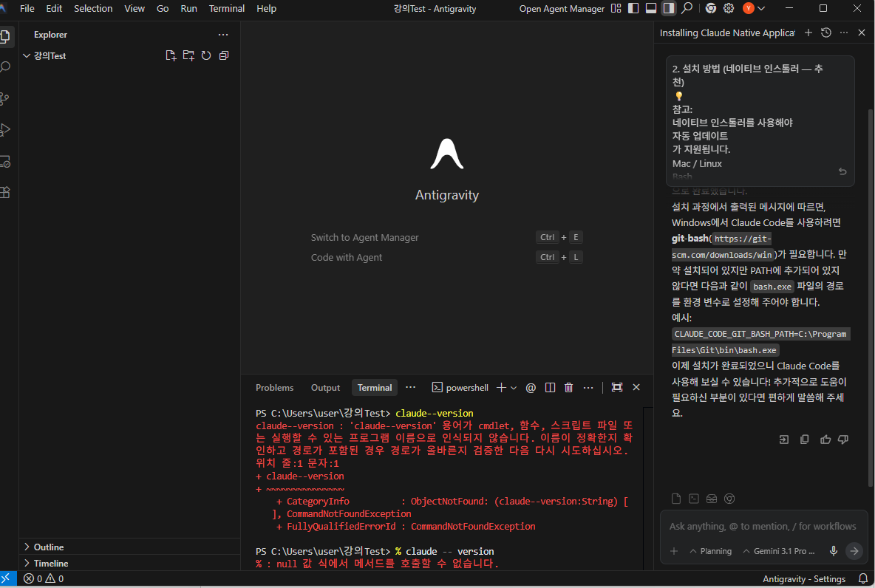Copy the agent response
The image size is (875, 588).
(804, 440)
